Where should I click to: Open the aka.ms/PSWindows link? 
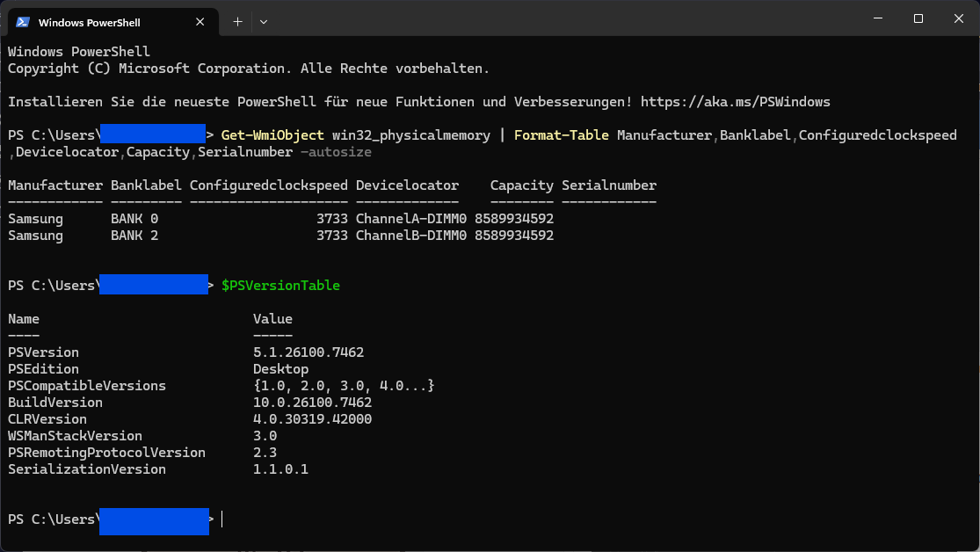coord(735,102)
